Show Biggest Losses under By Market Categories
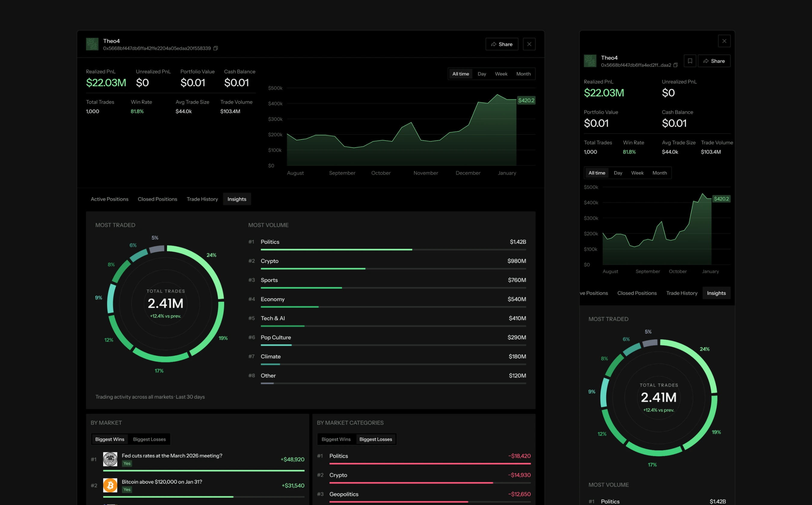The image size is (812, 505). point(376,439)
